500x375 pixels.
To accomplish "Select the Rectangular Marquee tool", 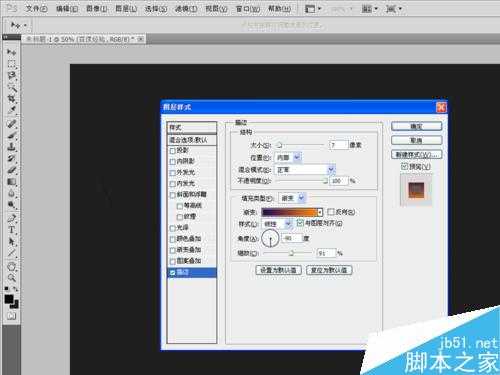I will [11, 64].
